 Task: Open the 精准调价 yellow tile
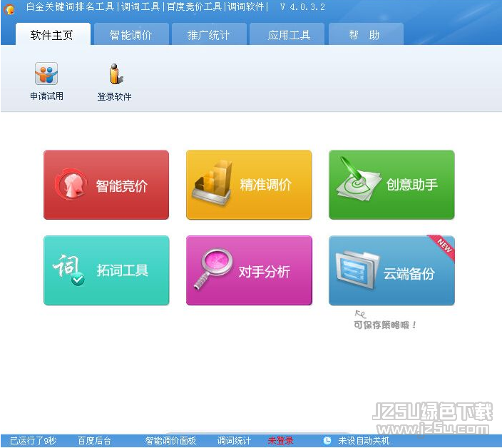(x=249, y=185)
